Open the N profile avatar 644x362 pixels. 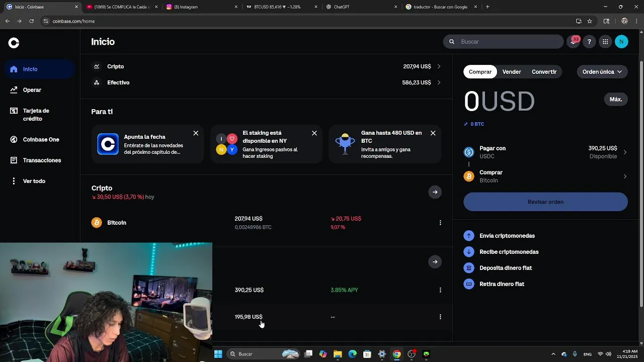coord(621,42)
